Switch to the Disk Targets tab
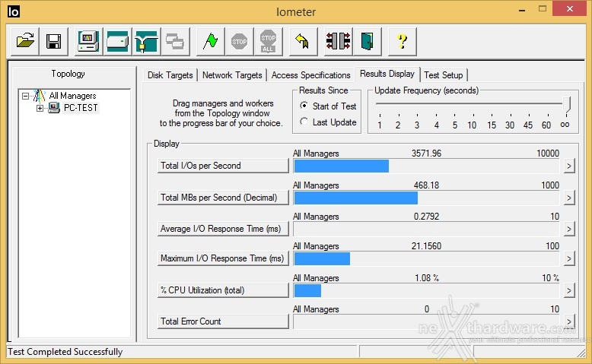 coord(170,75)
